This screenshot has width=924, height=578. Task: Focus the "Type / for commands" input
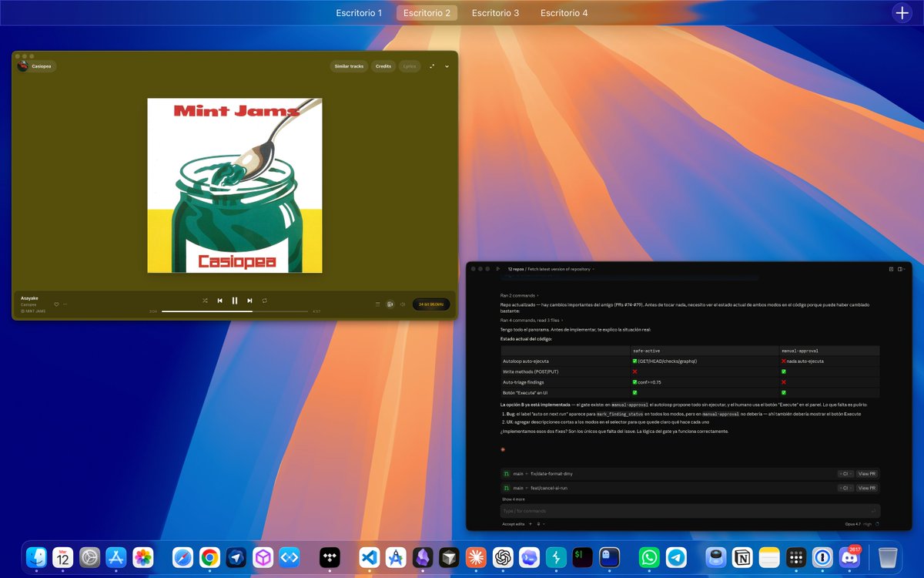(x=690, y=511)
